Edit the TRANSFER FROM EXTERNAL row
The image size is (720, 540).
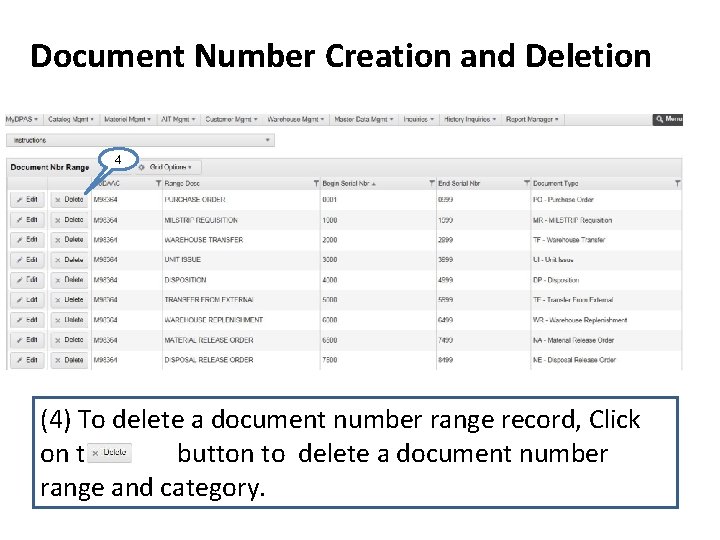[x=27, y=300]
